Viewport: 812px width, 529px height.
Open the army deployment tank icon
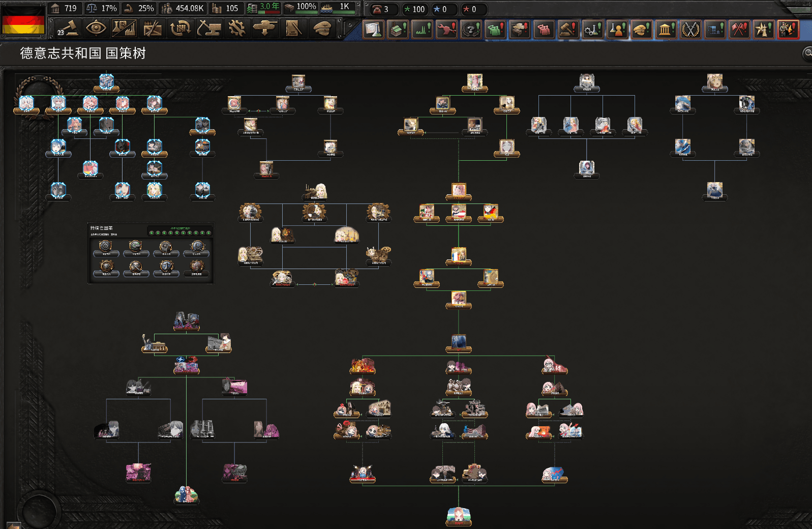click(x=265, y=28)
